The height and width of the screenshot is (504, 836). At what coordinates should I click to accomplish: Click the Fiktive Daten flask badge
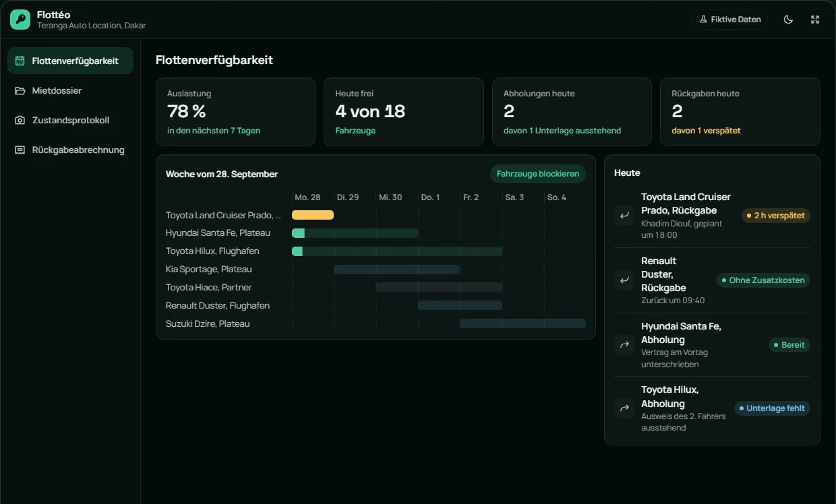(730, 20)
